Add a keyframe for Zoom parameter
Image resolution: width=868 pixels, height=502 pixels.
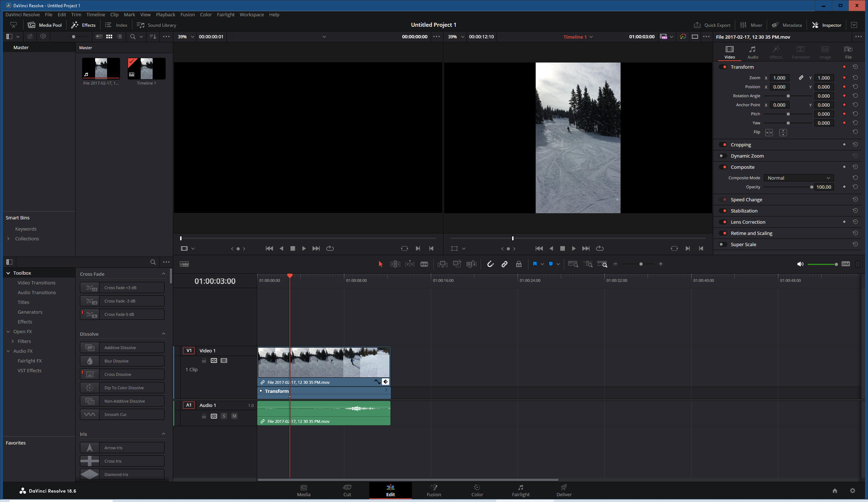[844, 78]
